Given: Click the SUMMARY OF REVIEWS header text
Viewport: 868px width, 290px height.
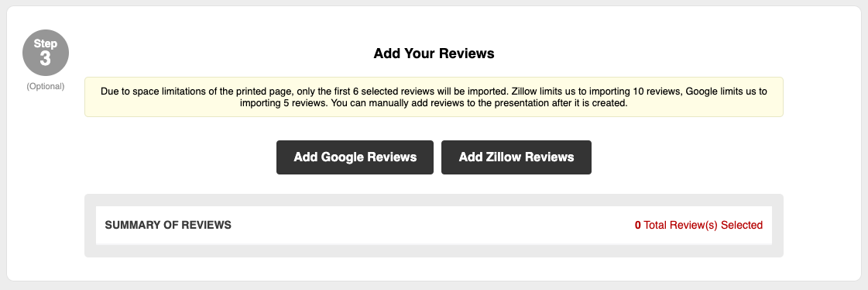Looking at the screenshot, I should (x=168, y=225).
